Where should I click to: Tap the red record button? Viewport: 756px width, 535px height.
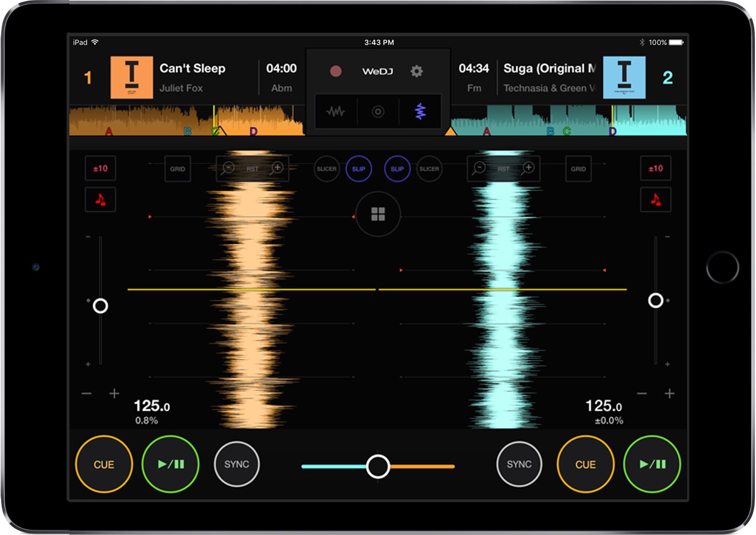click(336, 71)
